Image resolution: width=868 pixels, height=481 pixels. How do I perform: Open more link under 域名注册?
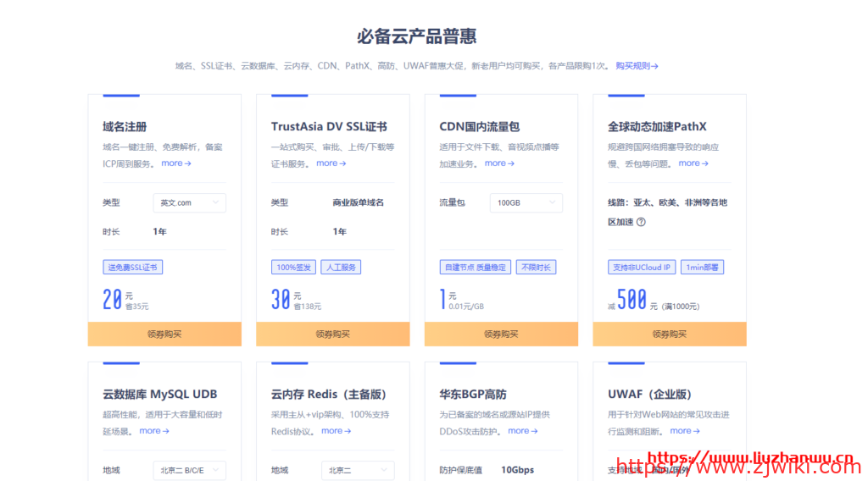pos(176,163)
